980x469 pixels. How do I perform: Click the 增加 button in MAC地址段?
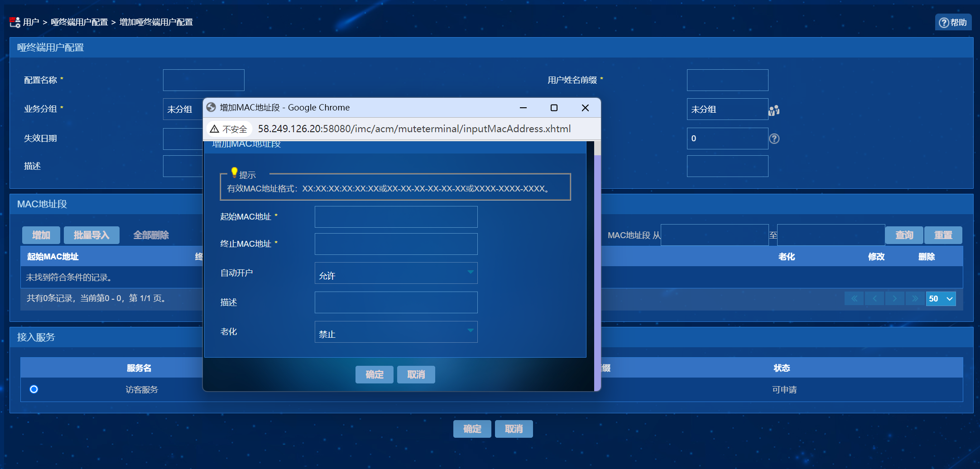click(41, 235)
